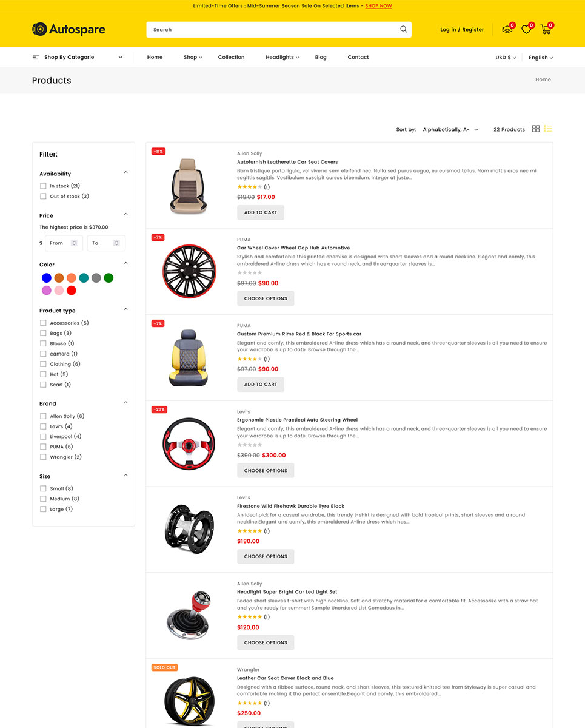Open the wishlist heart icon
This screenshot has height=728, width=585.
[526, 29]
